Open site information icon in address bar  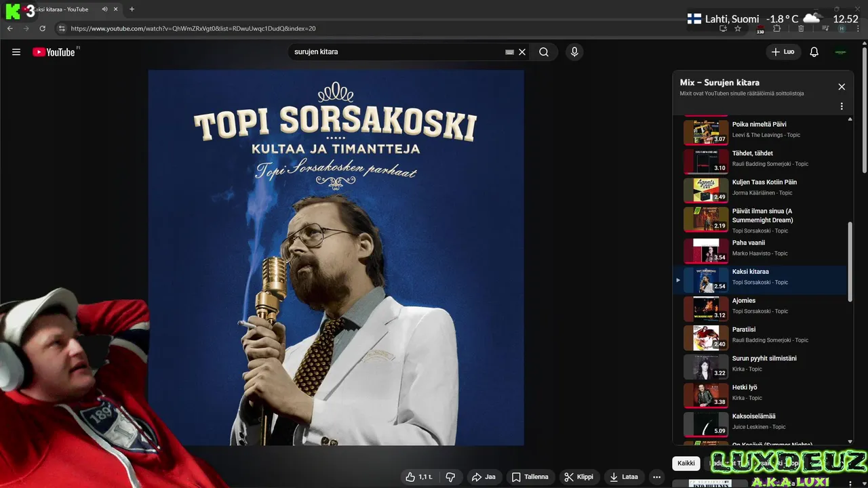[x=62, y=28]
